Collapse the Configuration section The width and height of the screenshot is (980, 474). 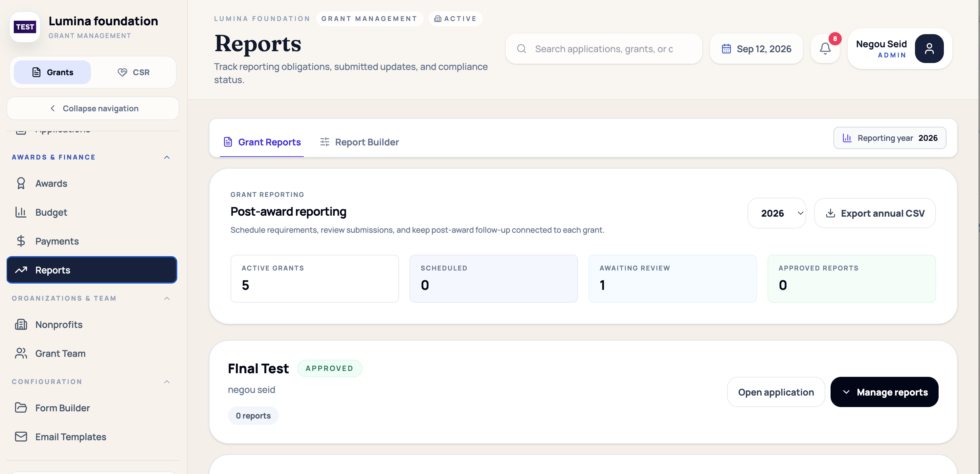tap(167, 382)
